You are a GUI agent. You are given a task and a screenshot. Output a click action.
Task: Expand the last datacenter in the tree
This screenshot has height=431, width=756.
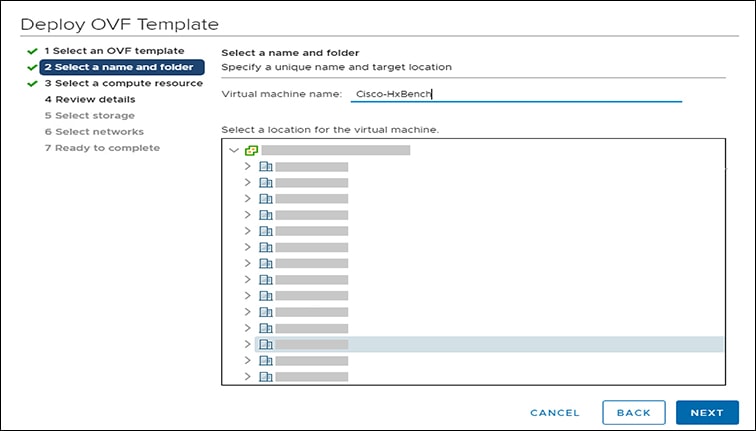pyautogui.click(x=248, y=377)
